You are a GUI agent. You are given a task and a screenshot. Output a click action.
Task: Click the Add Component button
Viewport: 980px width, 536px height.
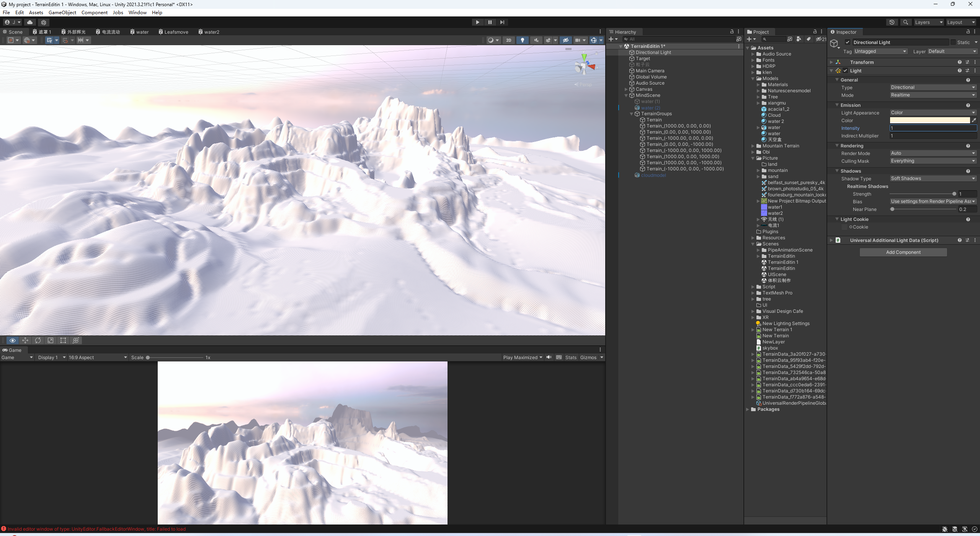[x=903, y=252]
